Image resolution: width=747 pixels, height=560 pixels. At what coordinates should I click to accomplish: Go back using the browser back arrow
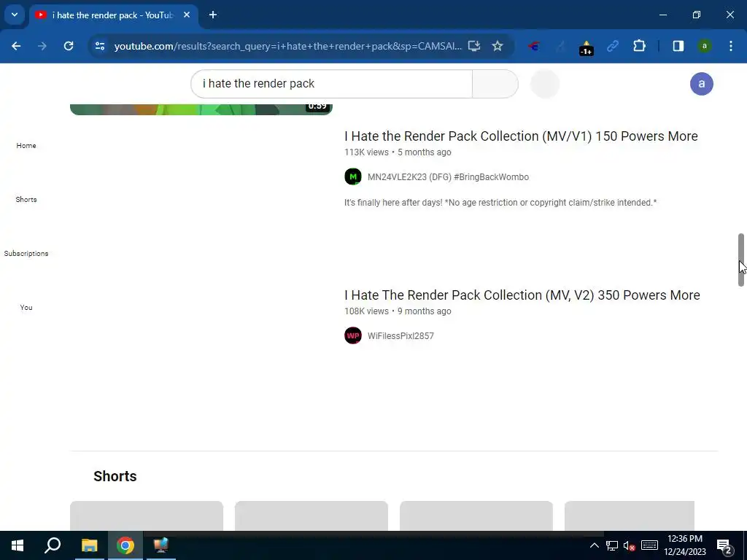coord(16,46)
